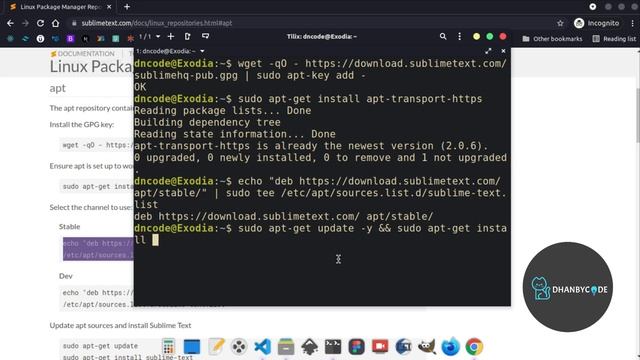Click the white circle bookmark icon

40,39
